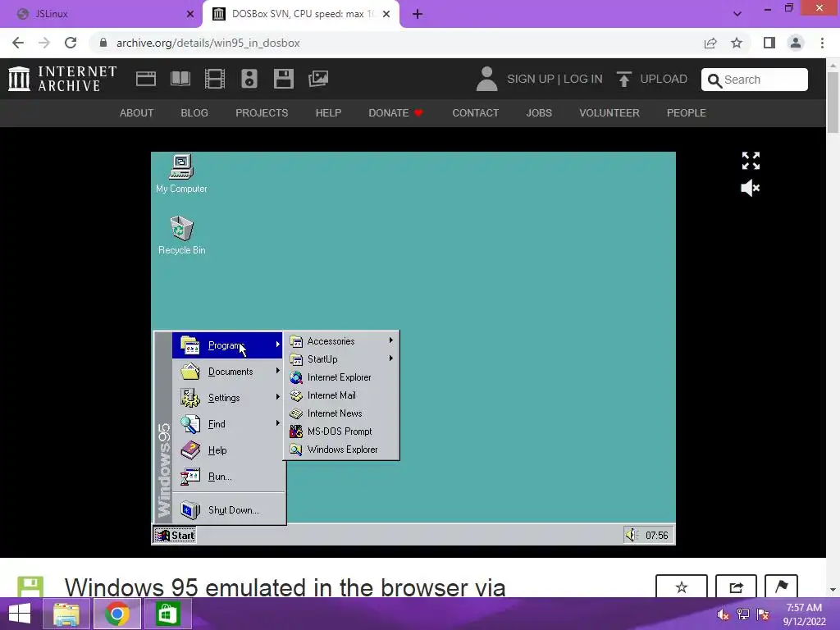This screenshot has width=840, height=630.
Task: Click the Windows 95 taskbar clock 07:56
Action: click(657, 535)
